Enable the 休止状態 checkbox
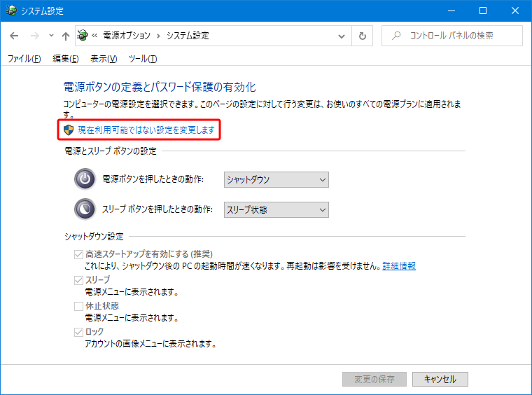 [x=78, y=306]
